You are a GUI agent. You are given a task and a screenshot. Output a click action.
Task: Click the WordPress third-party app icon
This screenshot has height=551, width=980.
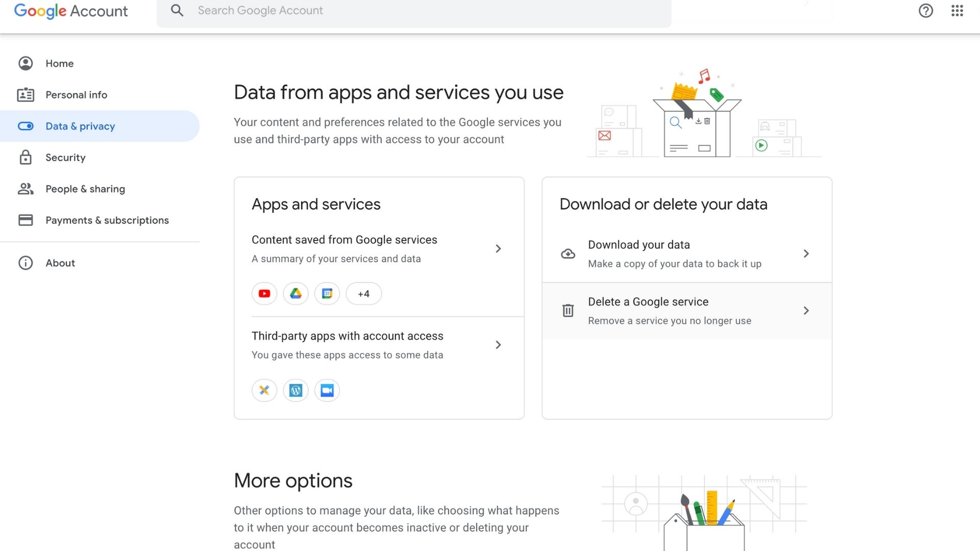[x=296, y=390]
